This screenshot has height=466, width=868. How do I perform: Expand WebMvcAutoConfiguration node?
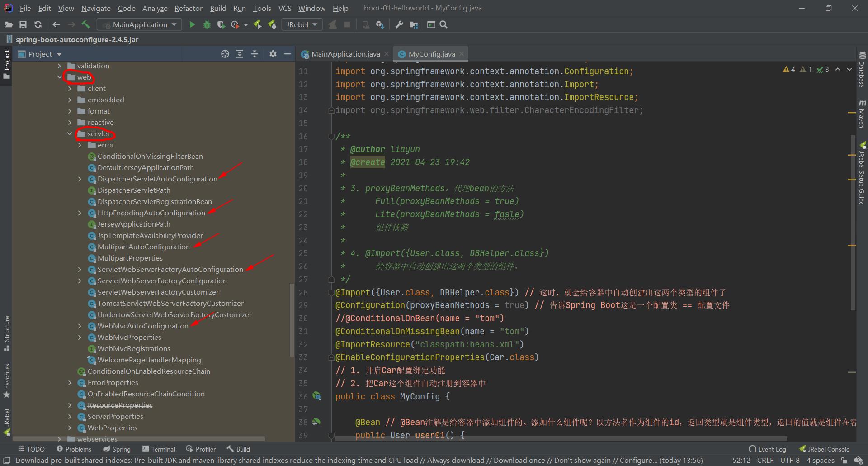pos(80,326)
